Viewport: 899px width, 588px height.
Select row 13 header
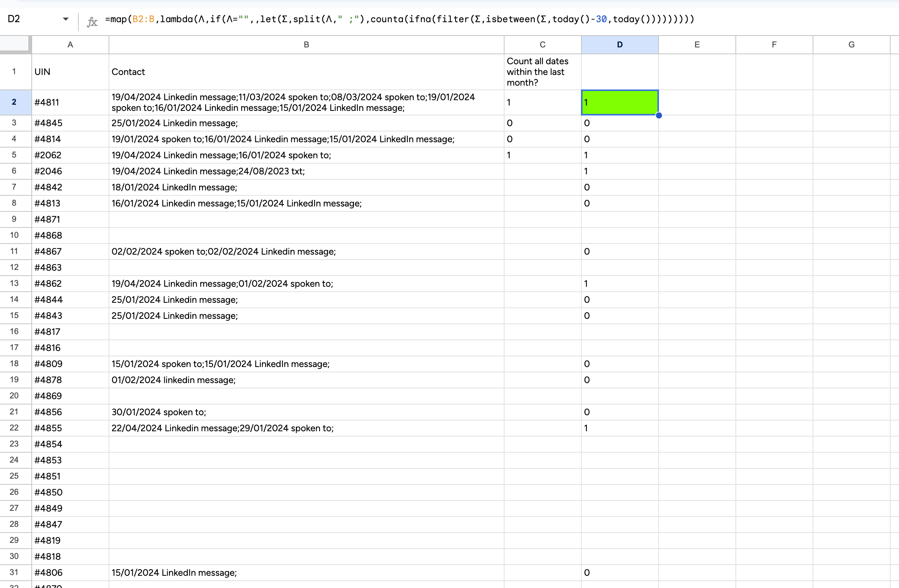(14, 283)
